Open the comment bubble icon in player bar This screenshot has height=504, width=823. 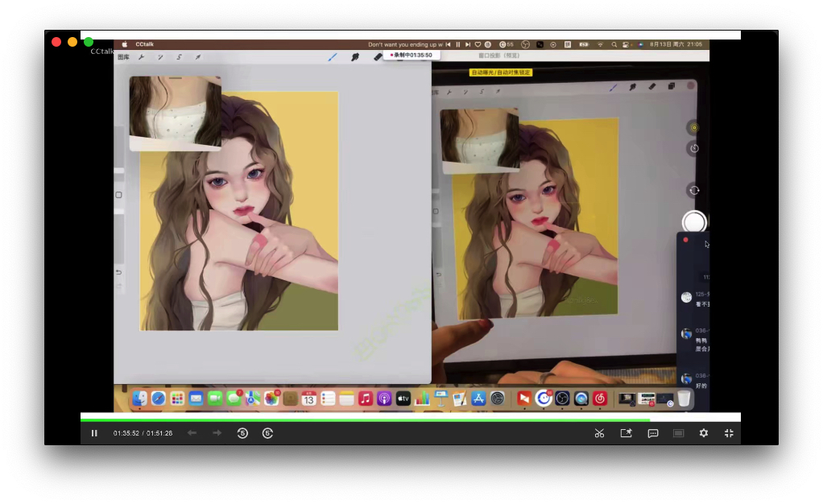pyautogui.click(x=653, y=433)
